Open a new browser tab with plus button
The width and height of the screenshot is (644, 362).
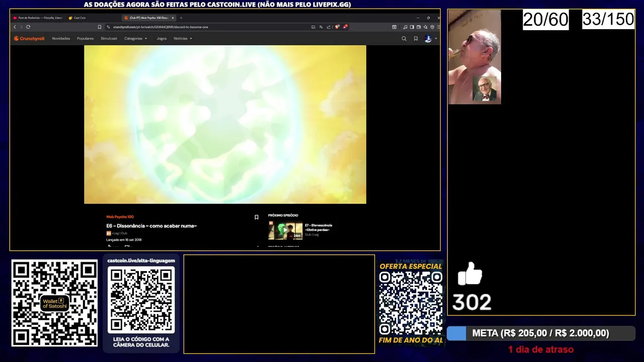(x=181, y=18)
